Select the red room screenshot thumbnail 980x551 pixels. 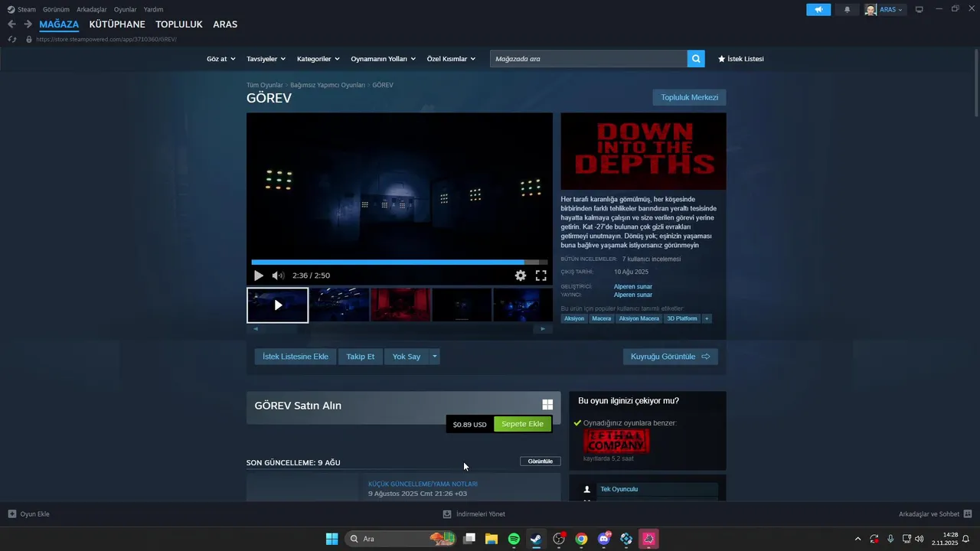click(x=400, y=305)
